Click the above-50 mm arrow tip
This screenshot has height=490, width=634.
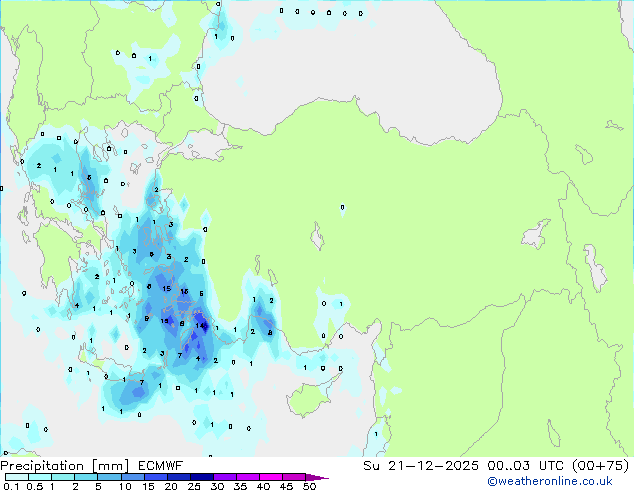click(x=317, y=477)
